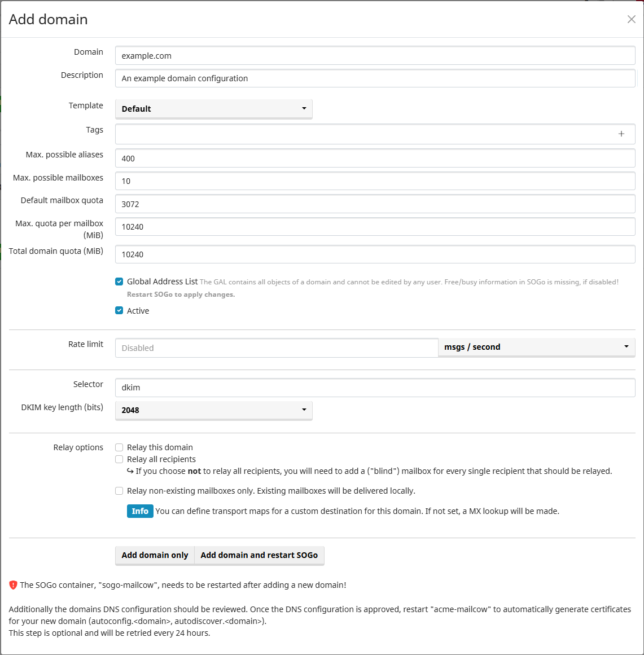The width and height of the screenshot is (644, 655).
Task: Close the Add domain dialog
Action: point(631,19)
